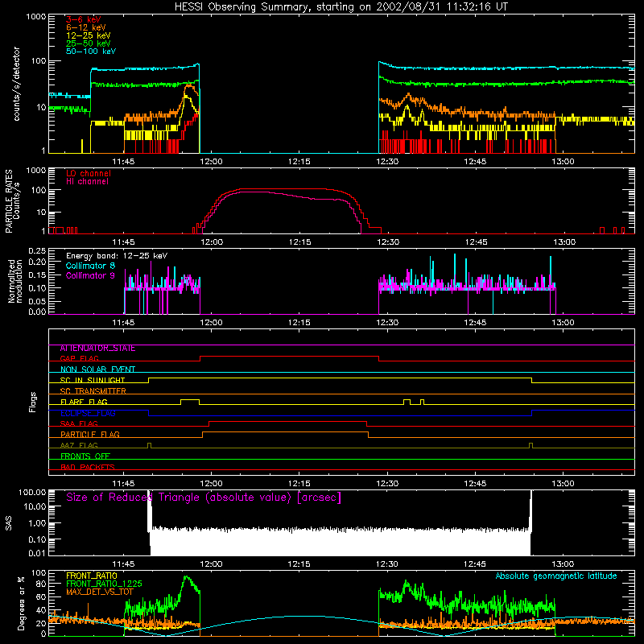The width and height of the screenshot is (644, 644).
Task: Select the 12-25 keV legend label
Action: (x=89, y=35)
